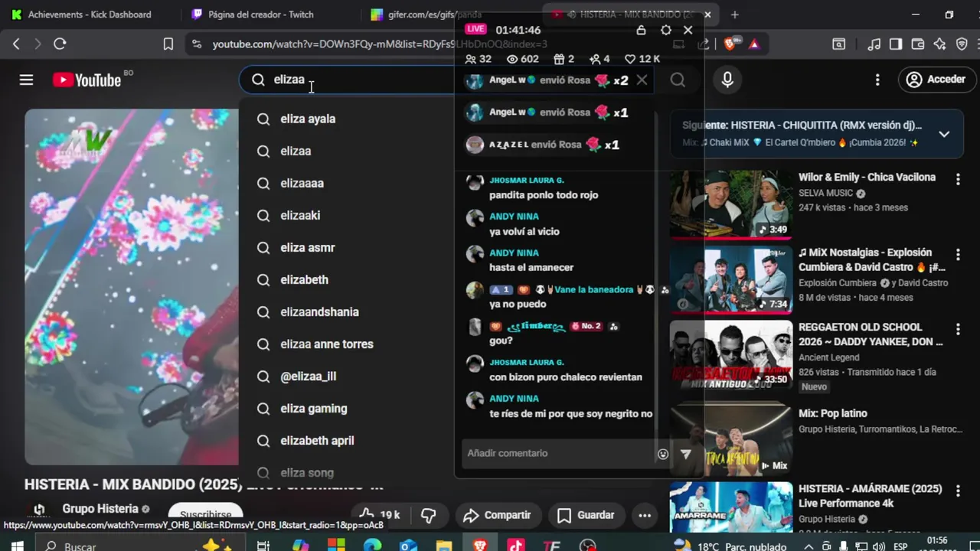The width and height of the screenshot is (980, 551).
Task: Open options for REGGAETON OLD SCHOOL 2026 video
Action: coord(958,329)
